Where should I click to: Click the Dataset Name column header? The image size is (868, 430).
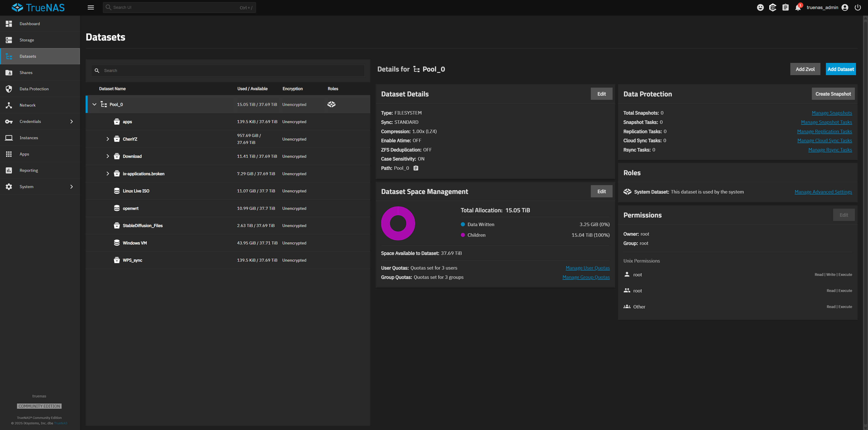[112, 88]
